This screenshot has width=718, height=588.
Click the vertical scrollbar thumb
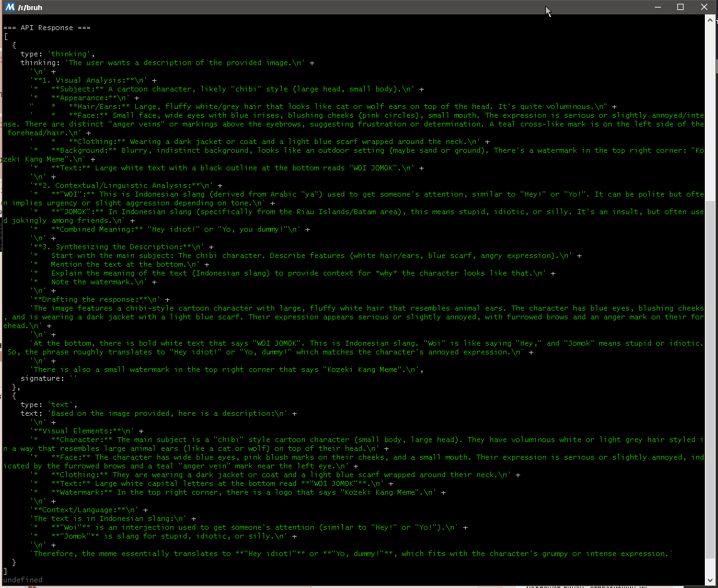[710, 379]
